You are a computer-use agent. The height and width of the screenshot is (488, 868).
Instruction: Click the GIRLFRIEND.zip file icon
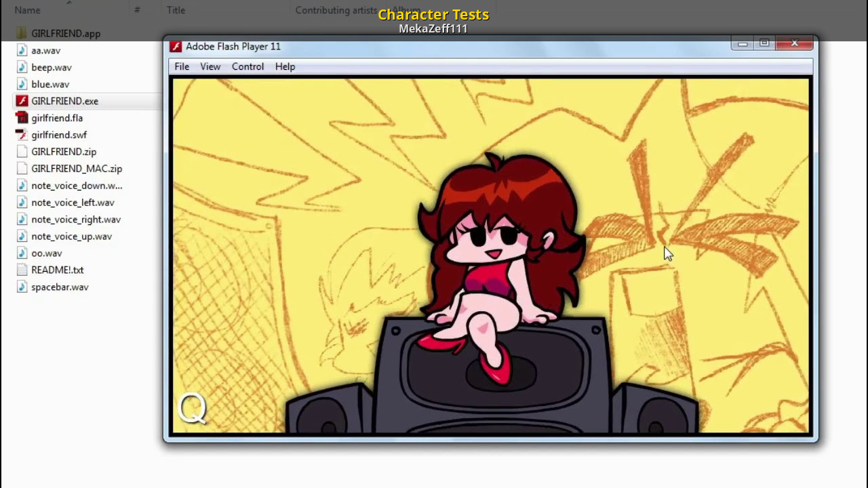click(22, 152)
